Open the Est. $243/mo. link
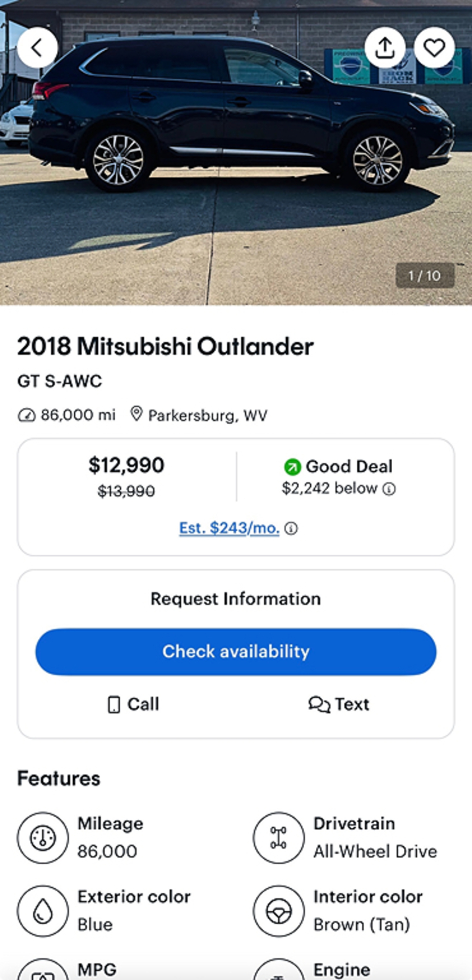The height and width of the screenshot is (980, 472). (229, 528)
